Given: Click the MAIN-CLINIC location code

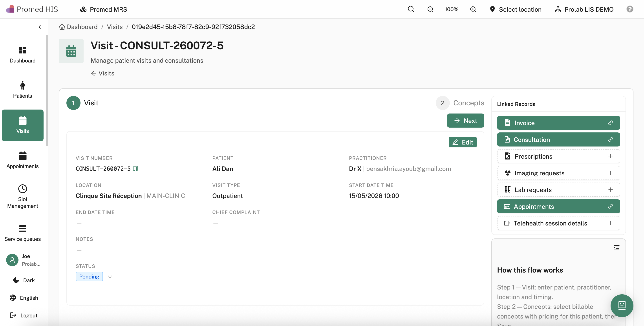Looking at the screenshot, I should point(166,196).
